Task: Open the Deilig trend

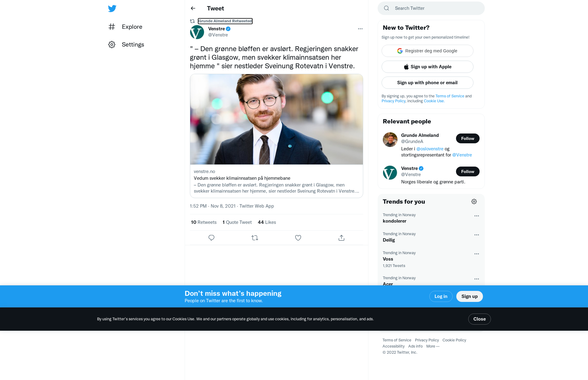Action: coord(389,240)
